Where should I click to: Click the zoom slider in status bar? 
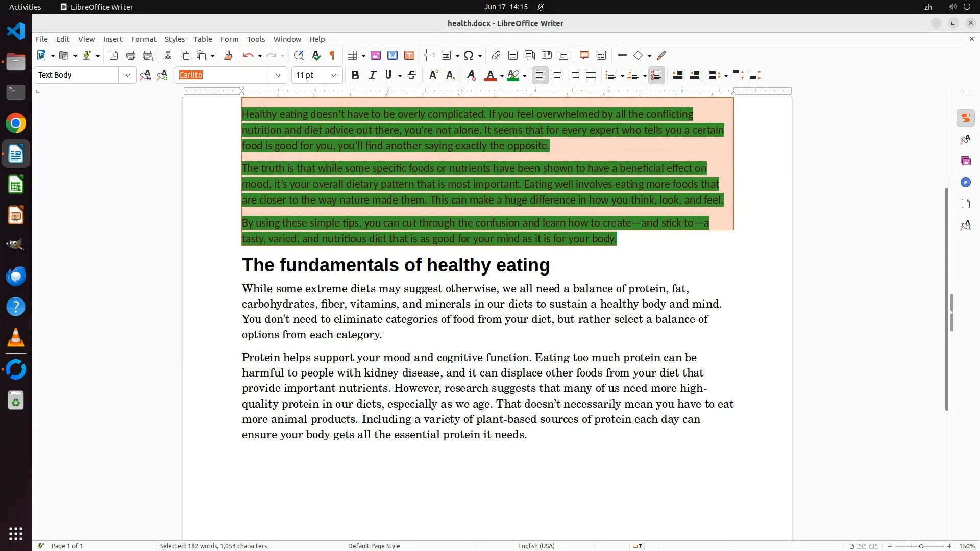(920, 546)
